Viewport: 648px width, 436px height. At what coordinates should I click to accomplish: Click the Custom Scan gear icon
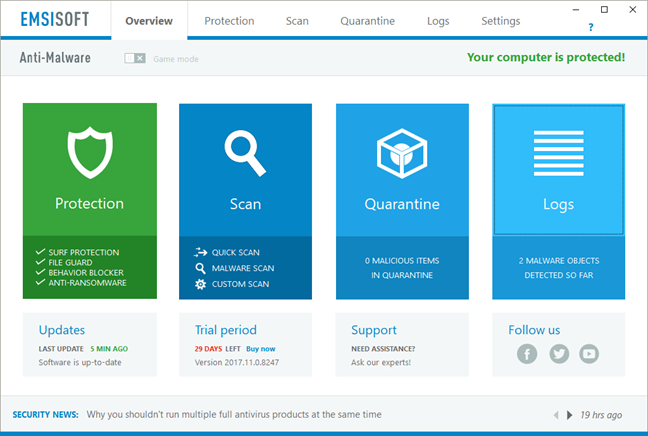[x=200, y=284]
